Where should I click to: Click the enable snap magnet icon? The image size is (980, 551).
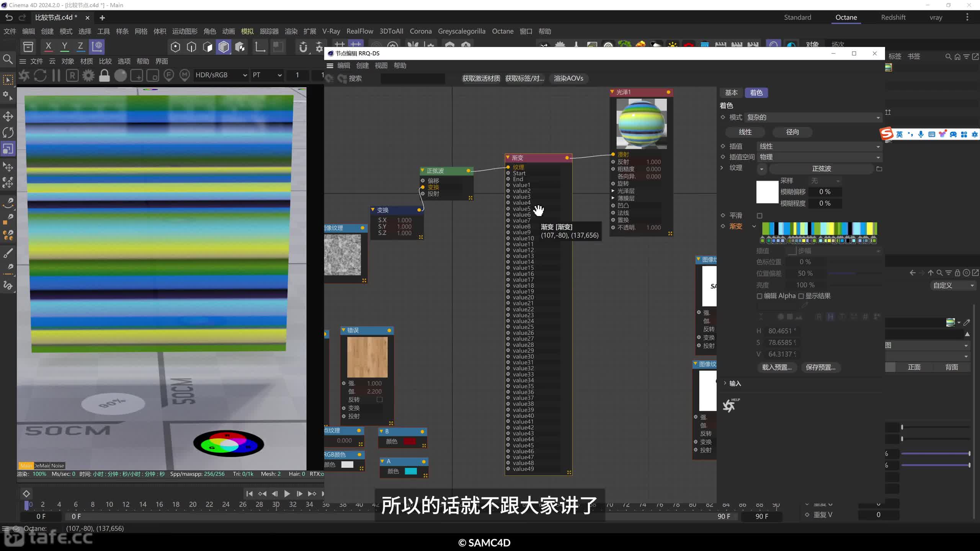[303, 47]
